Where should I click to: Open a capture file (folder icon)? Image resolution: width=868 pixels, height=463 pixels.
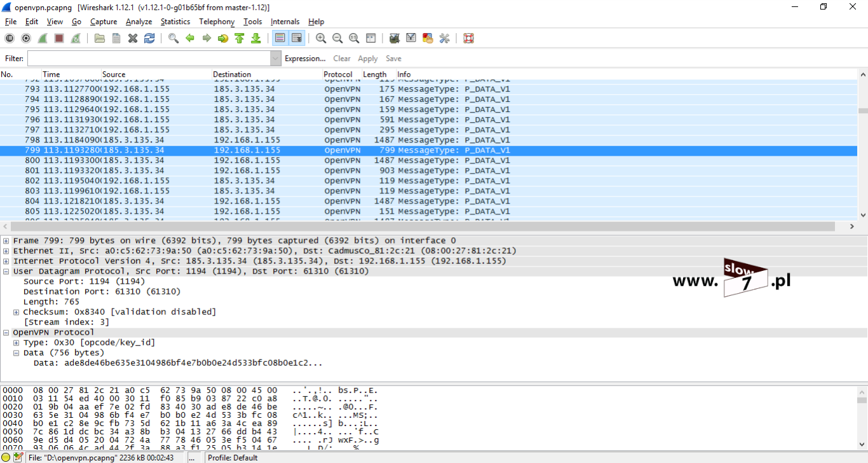100,38
